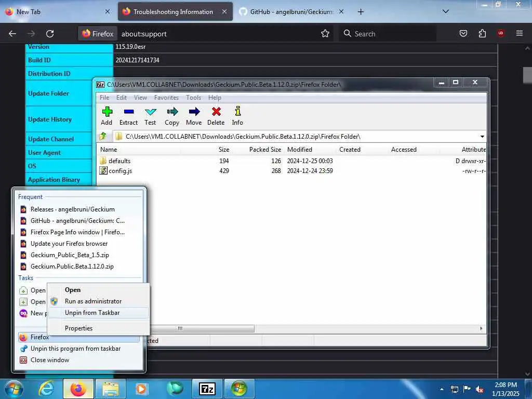Viewport: 532px width, 399px height.
Task: Open a new Firefox tab
Action: (x=361, y=12)
